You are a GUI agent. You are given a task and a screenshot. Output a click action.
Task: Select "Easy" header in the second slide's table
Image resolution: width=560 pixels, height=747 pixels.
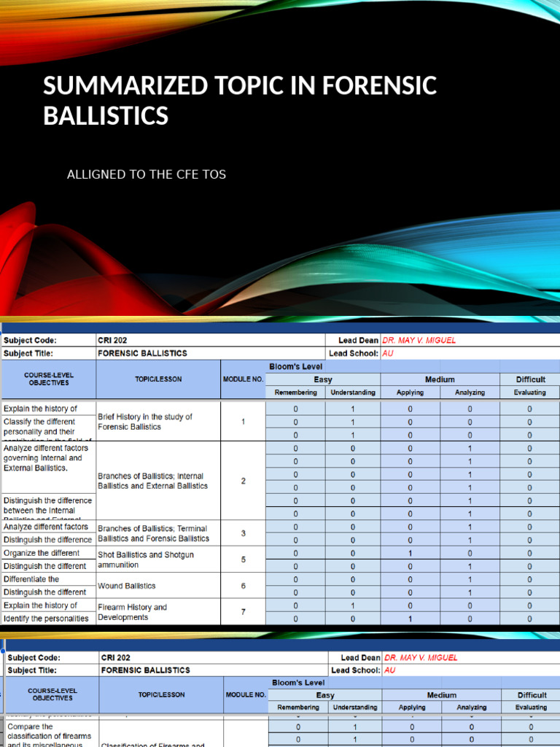tap(323, 379)
